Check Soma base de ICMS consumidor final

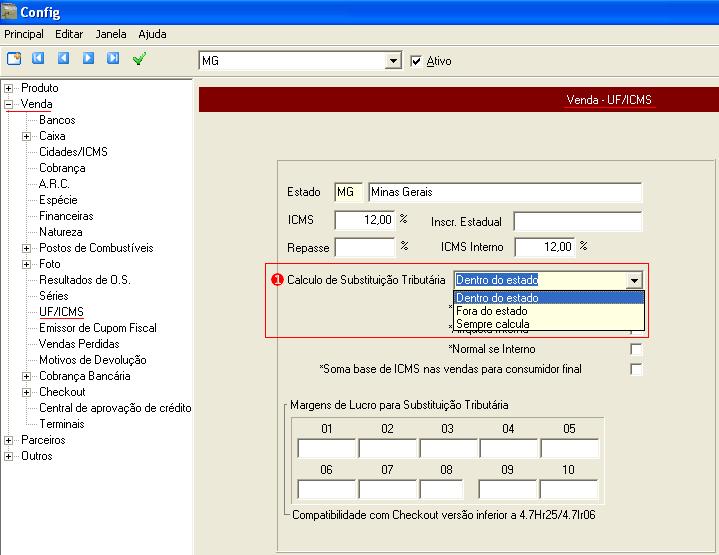coord(636,369)
